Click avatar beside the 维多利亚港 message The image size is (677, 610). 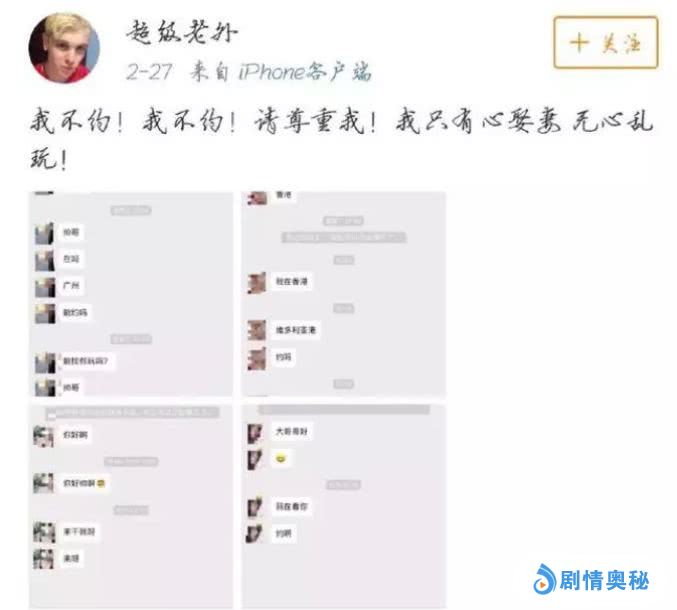tap(256, 330)
